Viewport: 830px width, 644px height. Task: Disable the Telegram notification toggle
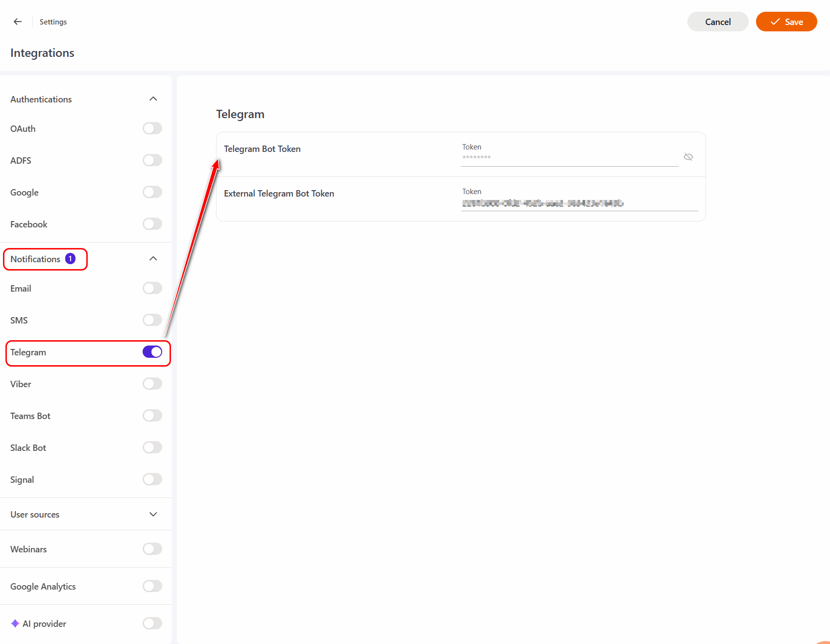pyautogui.click(x=152, y=352)
